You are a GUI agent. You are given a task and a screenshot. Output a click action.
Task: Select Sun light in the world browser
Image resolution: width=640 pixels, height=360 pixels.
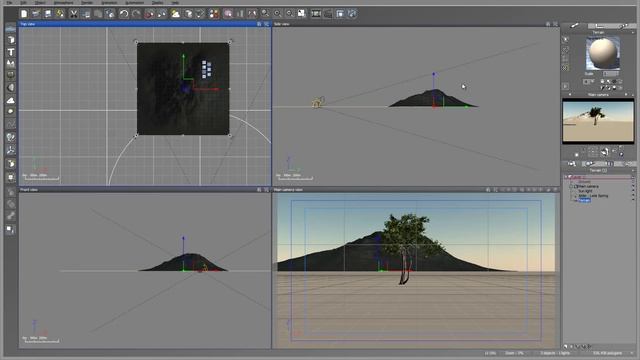pos(585,191)
